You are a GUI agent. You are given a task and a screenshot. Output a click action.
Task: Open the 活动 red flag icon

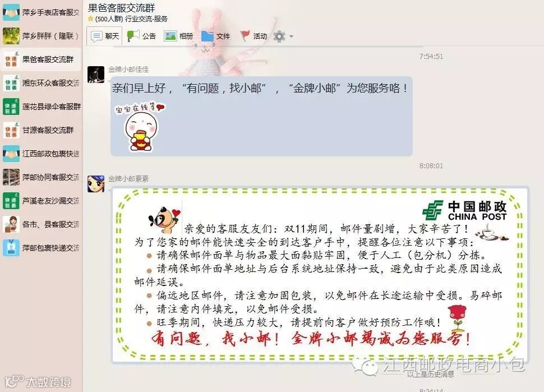click(x=245, y=36)
